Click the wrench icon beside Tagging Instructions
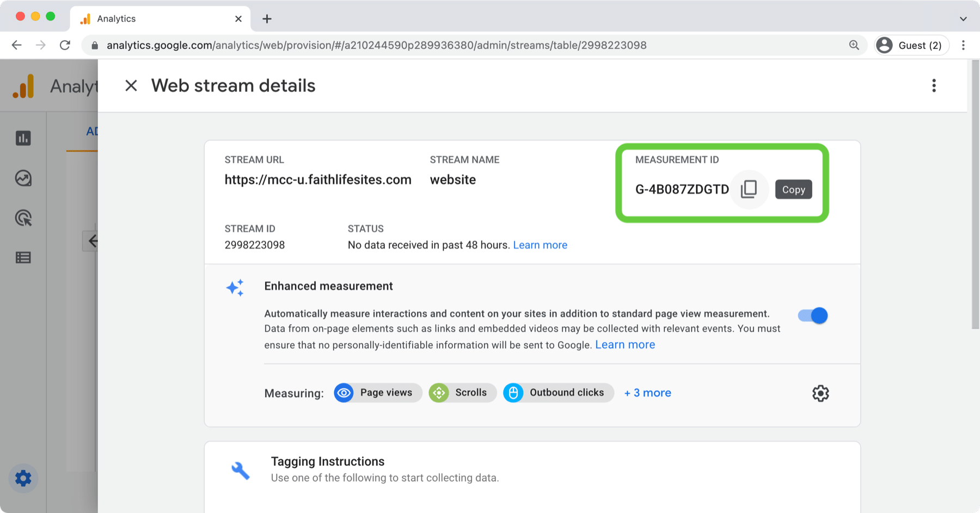 click(240, 471)
